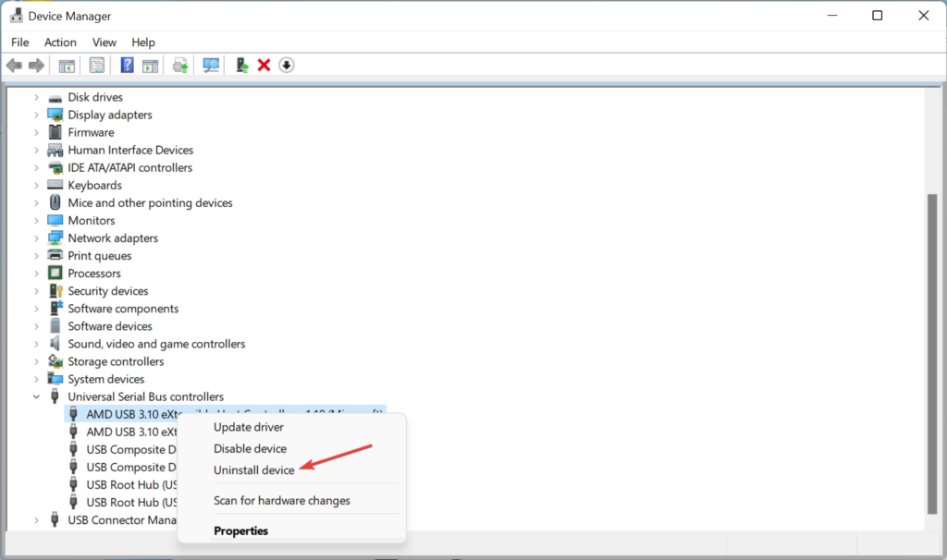Select Uninstall device in the context menu
947x560 pixels.
(x=254, y=470)
